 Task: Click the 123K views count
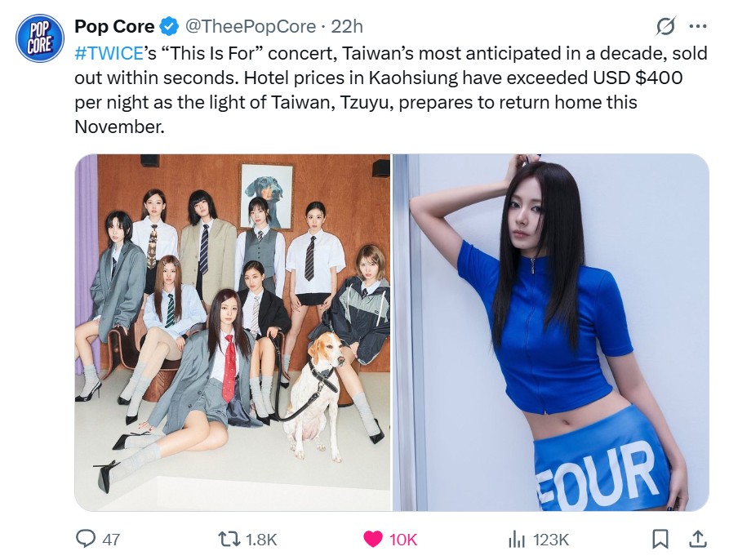[x=551, y=540]
